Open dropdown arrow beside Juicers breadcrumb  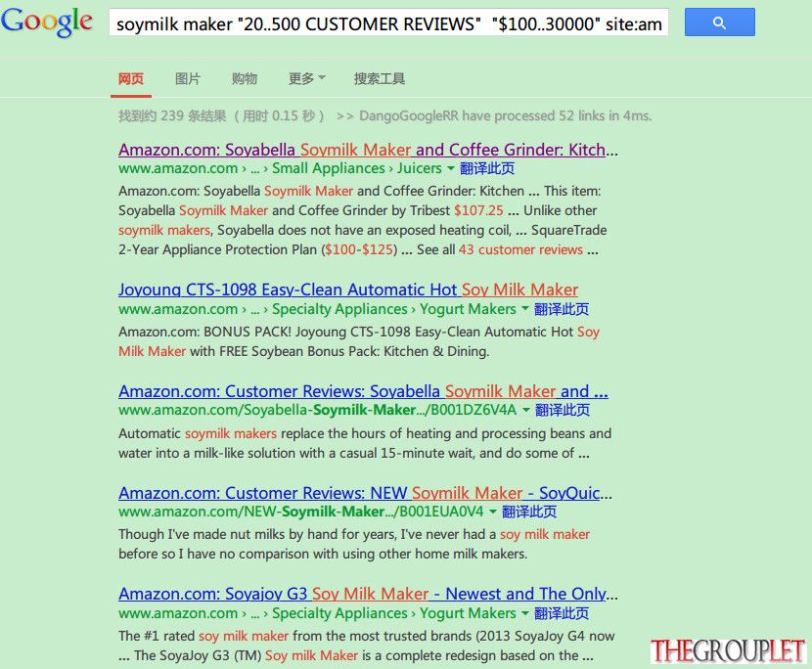451,168
